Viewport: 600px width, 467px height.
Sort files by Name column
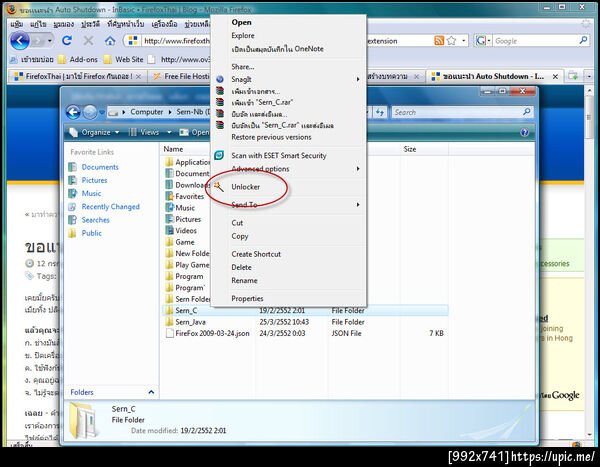[173, 149]
